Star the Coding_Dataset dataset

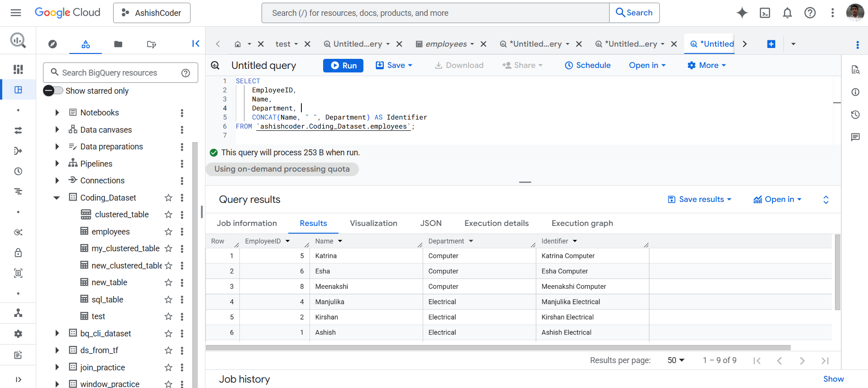(x=168, y=197)
